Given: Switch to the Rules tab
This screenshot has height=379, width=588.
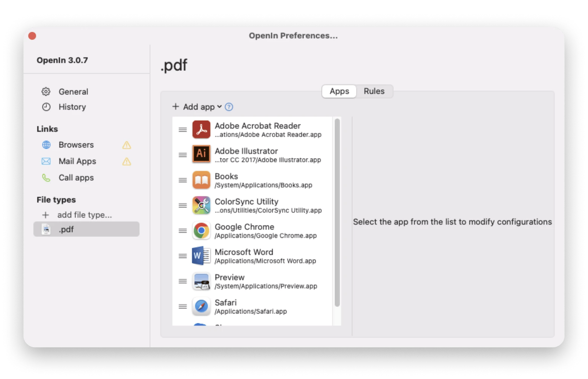Looking at the screenshot, I should point(374,91).
